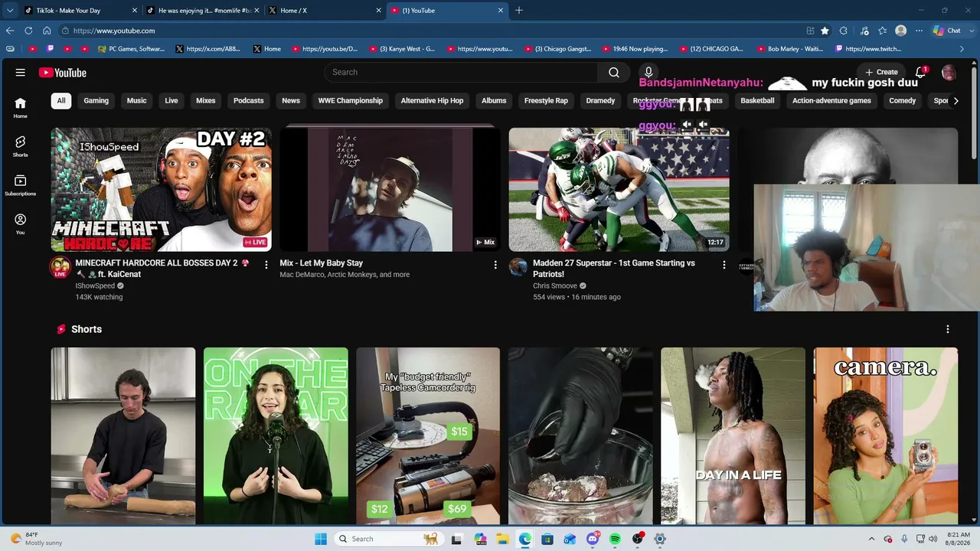
Task: Open the Favorites list icon
Action: click(x=883, y=31)
